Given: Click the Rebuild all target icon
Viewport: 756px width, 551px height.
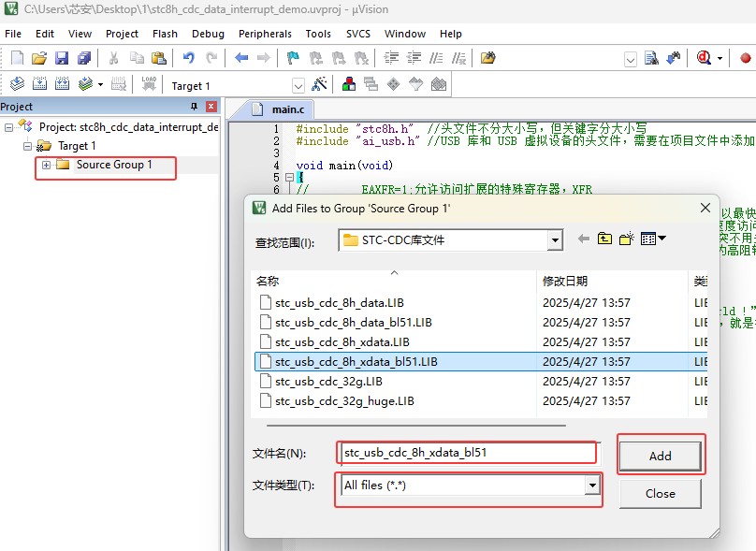Looking at the screenshot, I should [62, 84].
